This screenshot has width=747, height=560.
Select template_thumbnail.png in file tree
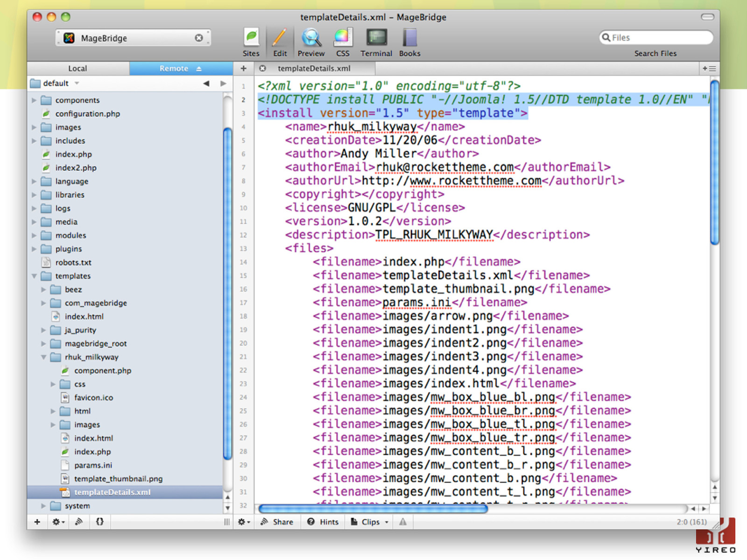pyautogui.click(x=118, y=479)
